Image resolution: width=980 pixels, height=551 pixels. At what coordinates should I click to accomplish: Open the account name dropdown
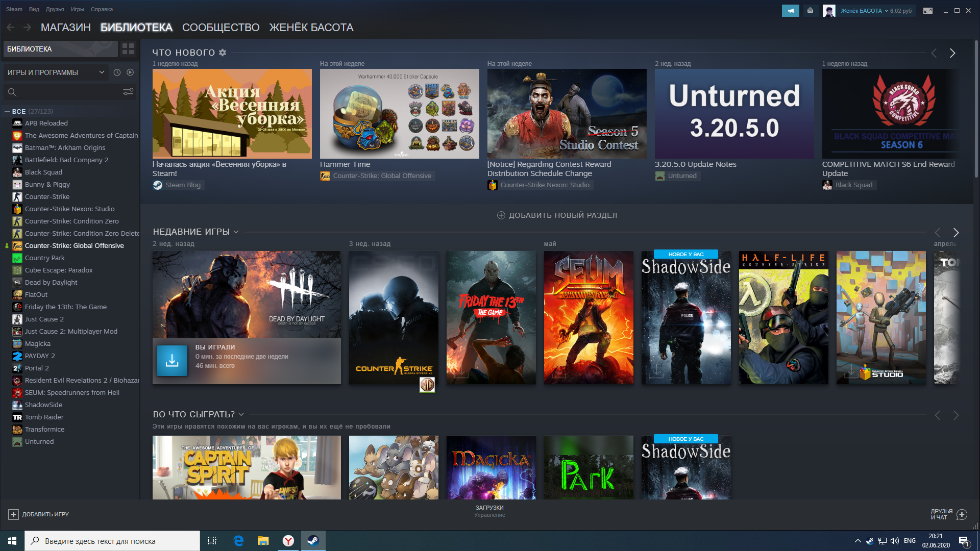(876, 11)
